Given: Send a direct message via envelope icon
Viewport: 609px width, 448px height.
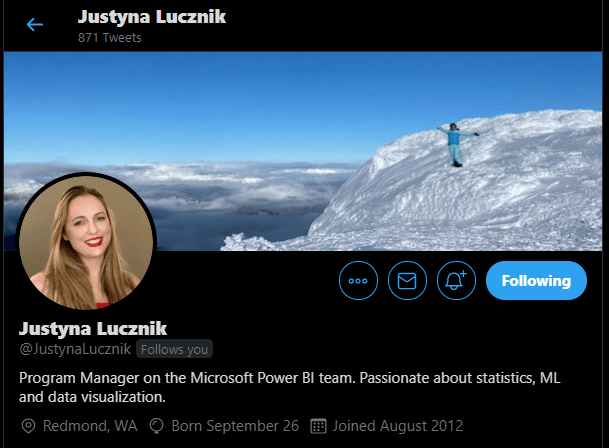Looking at the screenshot, I should [407, 281].
